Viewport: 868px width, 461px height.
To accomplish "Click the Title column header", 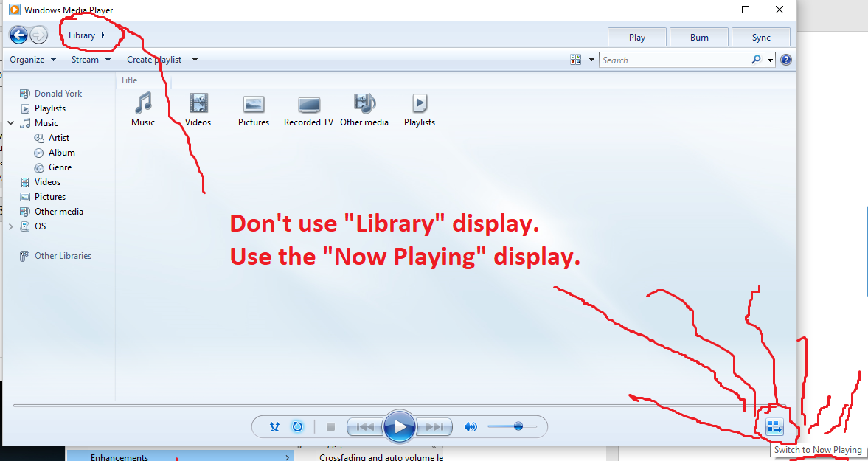I will 128,80.
